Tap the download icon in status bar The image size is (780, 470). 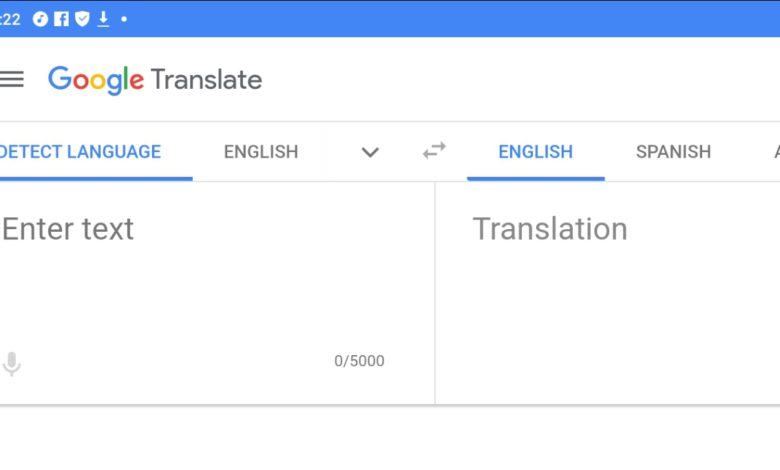tap(102, 19)
